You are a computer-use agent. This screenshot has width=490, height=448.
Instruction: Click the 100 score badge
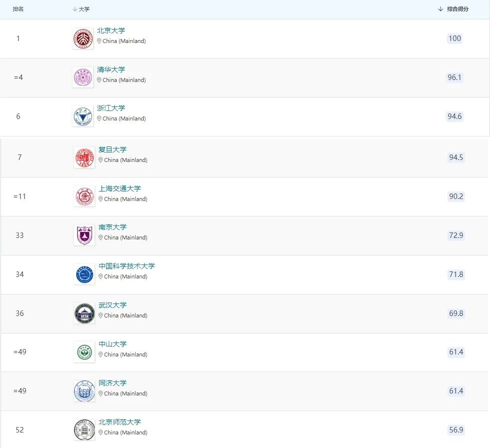tap(454, 38)
